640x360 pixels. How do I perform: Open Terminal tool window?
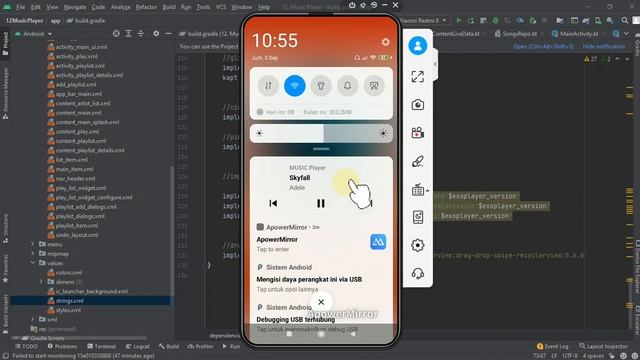click(102, 346)
